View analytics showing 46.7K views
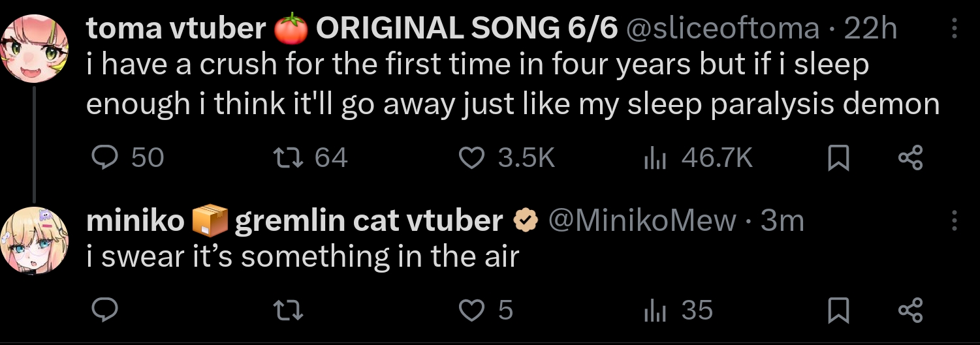 [x=698, y=158]
